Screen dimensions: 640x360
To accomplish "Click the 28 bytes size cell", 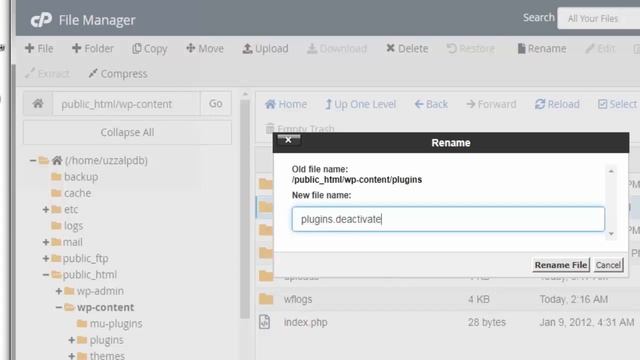I will point(487,322).
